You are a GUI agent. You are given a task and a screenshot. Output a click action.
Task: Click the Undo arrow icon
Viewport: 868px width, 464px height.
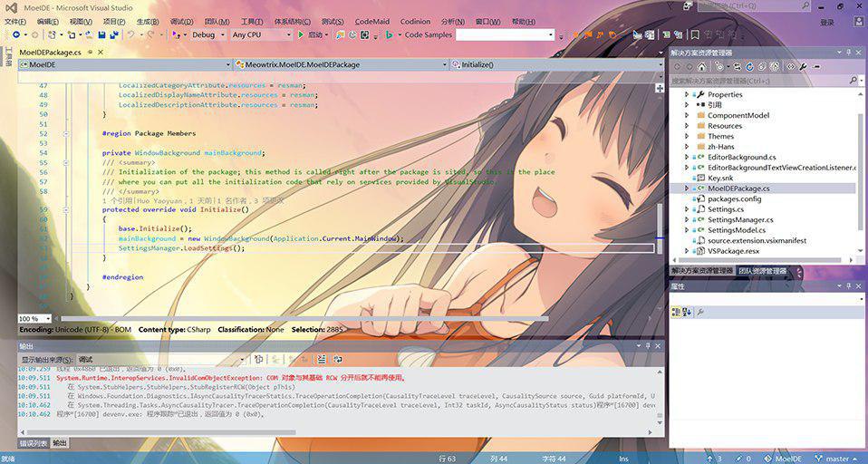tap(131, 34)
